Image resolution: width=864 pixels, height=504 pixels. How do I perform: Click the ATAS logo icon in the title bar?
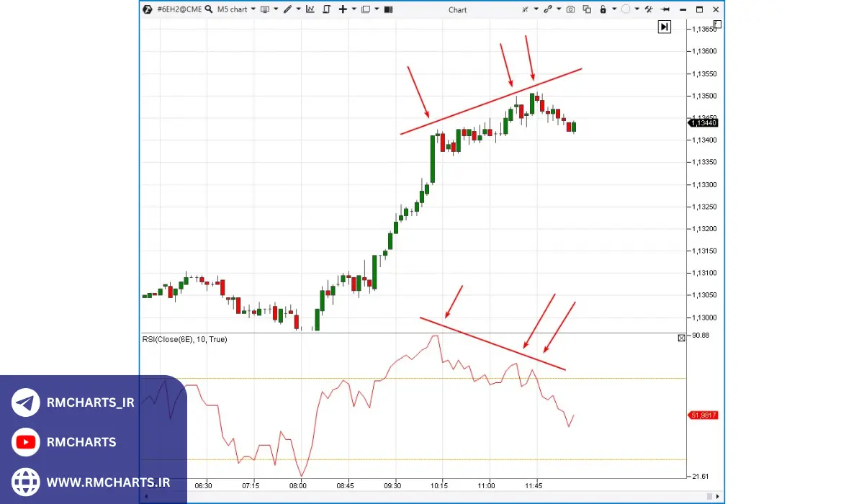click(147, 9)
